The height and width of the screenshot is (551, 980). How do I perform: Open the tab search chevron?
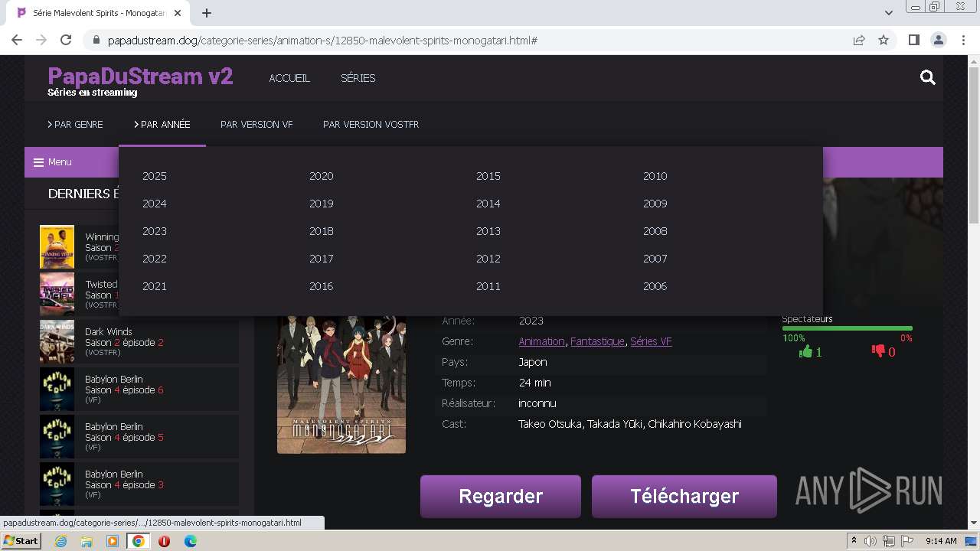(x=889, y=13)
